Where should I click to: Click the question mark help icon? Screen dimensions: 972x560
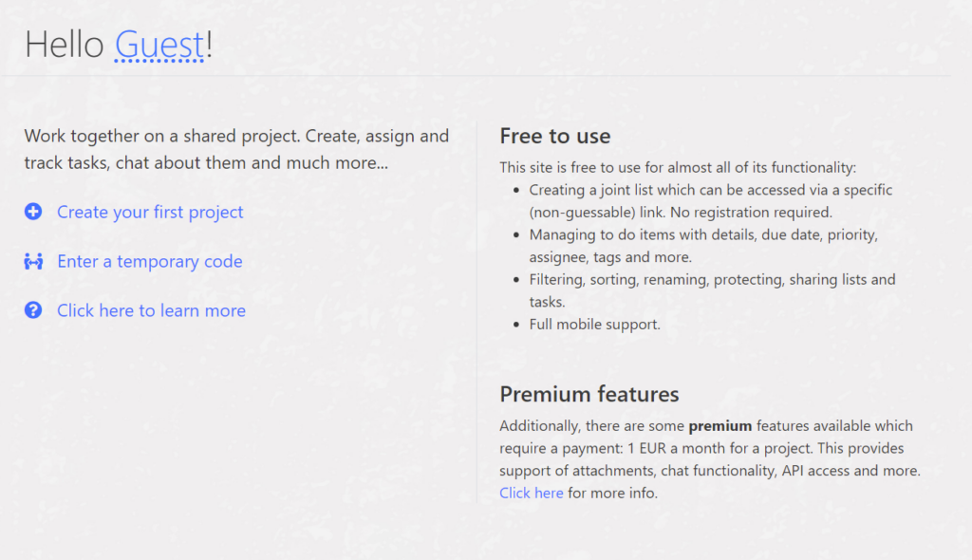pos(33,310)
